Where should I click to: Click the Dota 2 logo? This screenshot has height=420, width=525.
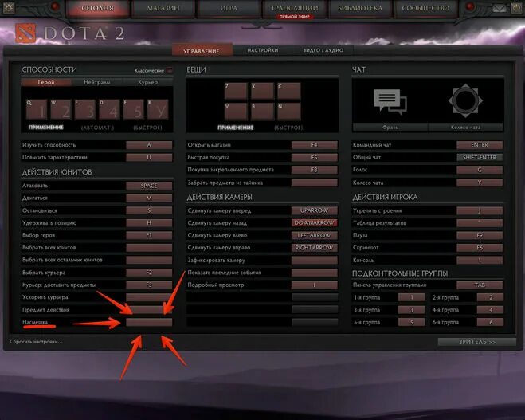coord(69,33)
